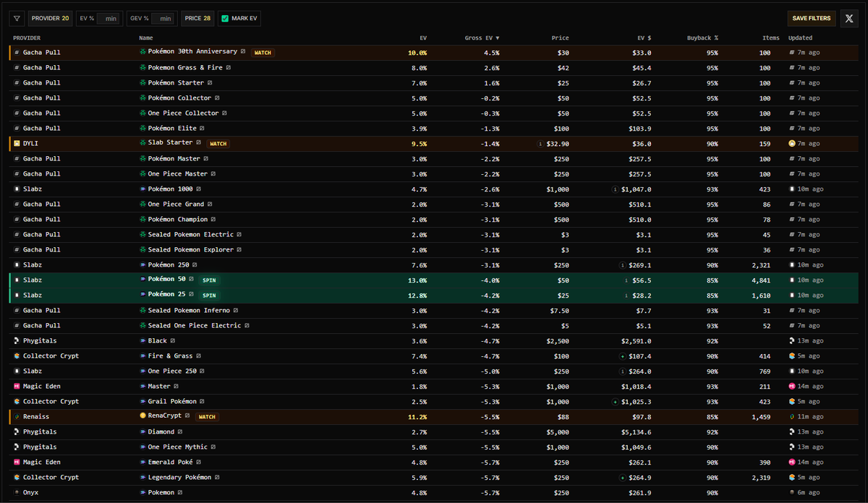Click the DYLI provider icon
868x503 pixels.
click(17, 143)
